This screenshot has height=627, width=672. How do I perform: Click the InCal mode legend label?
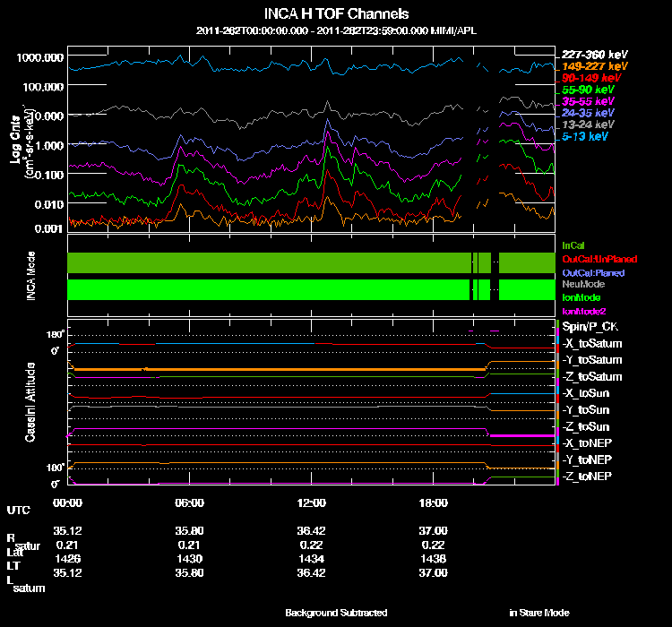tap(573, 245)
